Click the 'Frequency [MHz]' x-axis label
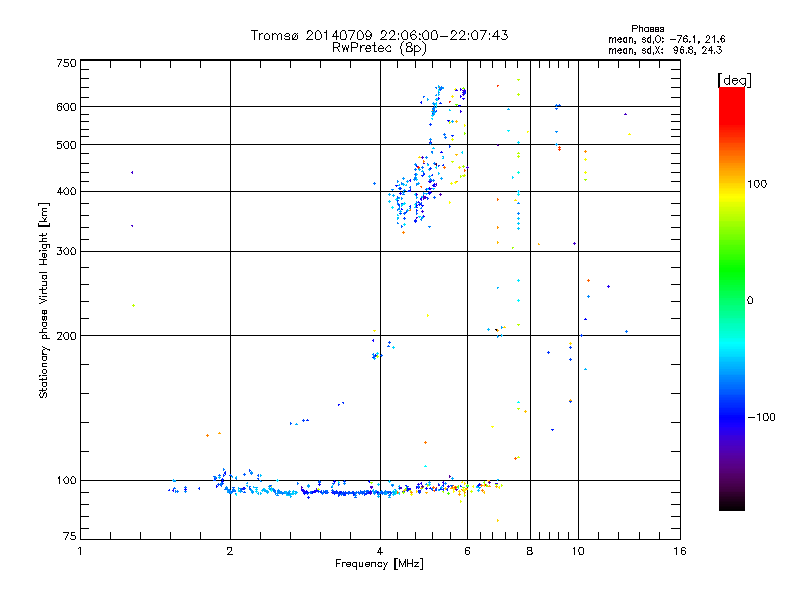 [379, 564]
